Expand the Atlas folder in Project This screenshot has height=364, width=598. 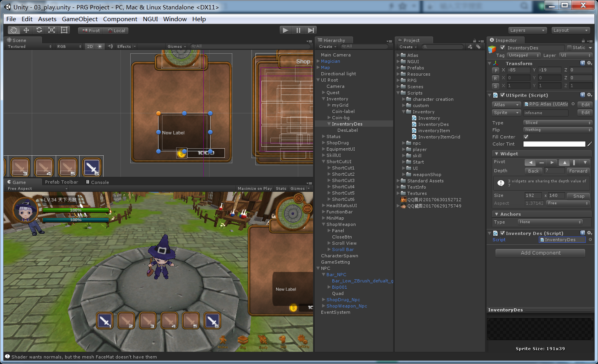pyautogui.click(x=398, y=55)
